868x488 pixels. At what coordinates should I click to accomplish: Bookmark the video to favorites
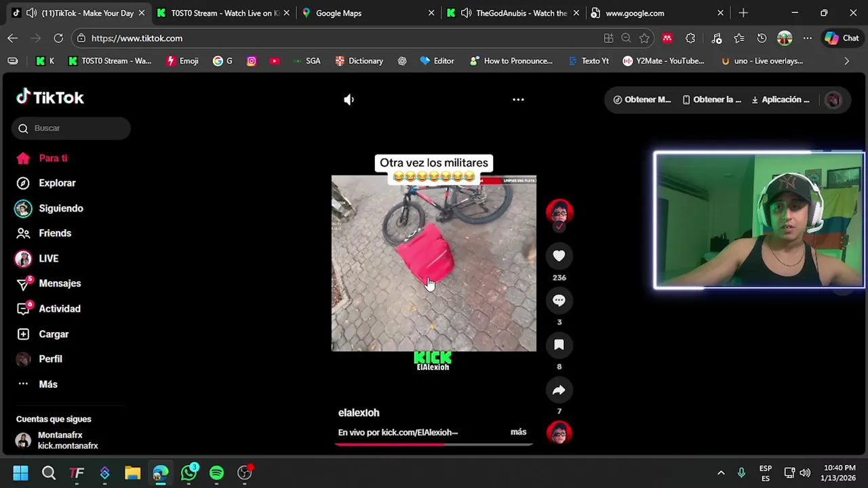559,345
